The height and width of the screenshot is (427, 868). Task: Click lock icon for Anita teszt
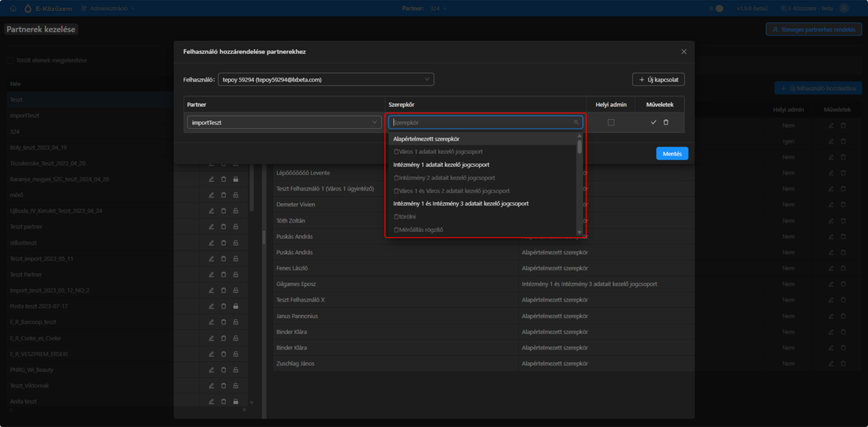[236, 401]
